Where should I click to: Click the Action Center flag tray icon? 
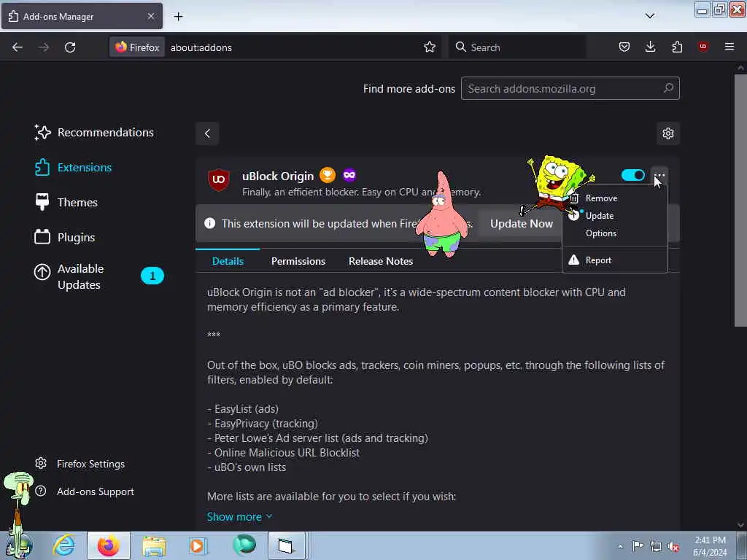tap(638, 546)
